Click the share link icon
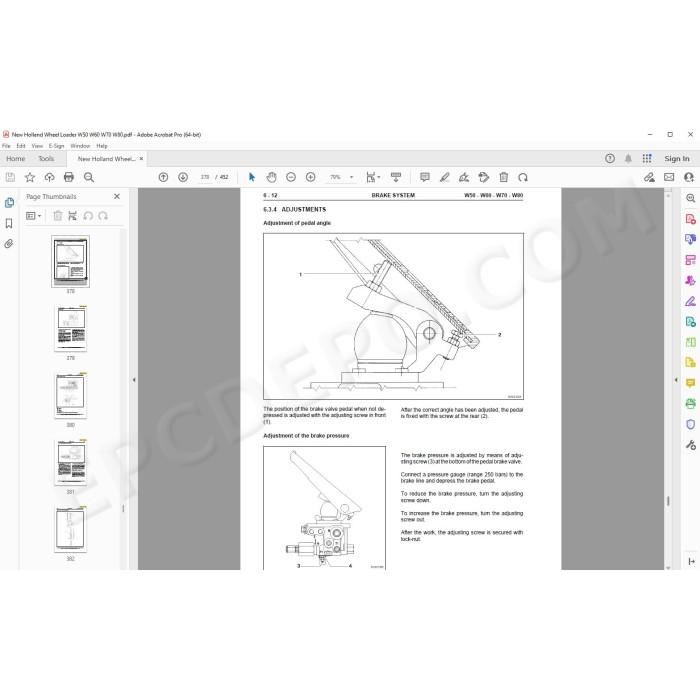The image size is (700, 700). 650,177
